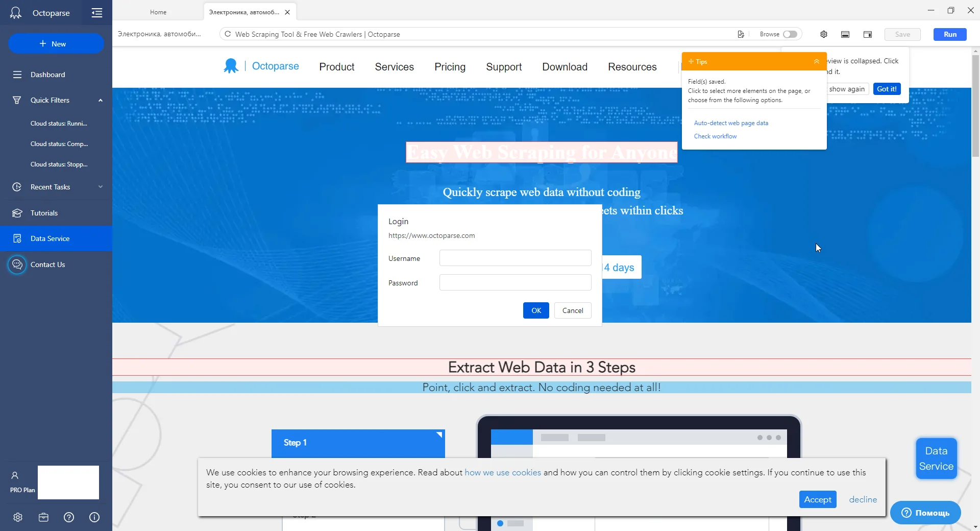
Task: Open settings gear in sidebar footer
Action: (18, 517)
